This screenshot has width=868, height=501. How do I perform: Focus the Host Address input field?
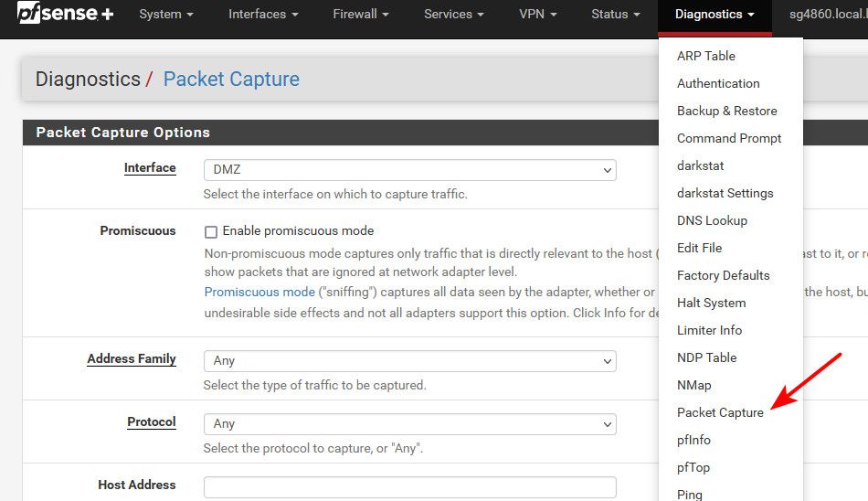[x=409, y=487]
